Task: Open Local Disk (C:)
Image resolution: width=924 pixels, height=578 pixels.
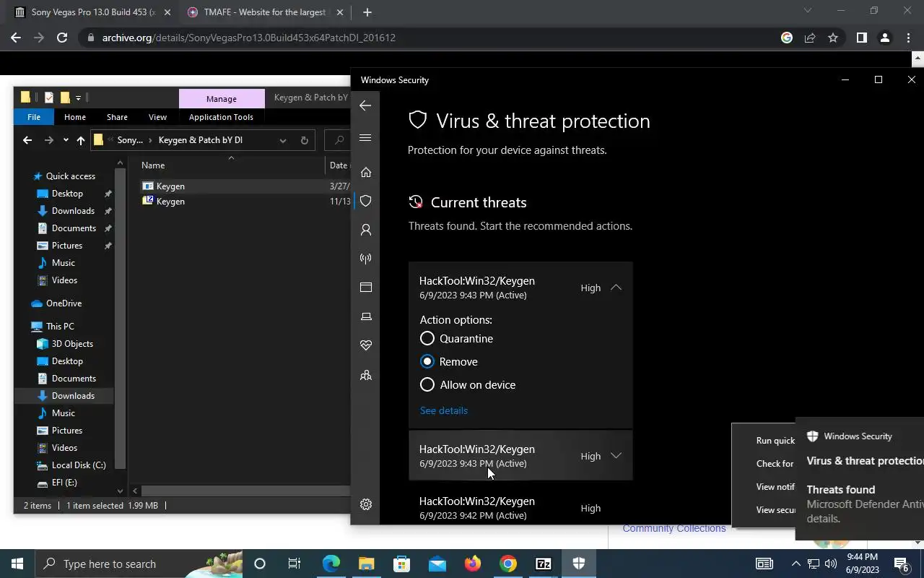Action: coord(79,465)
